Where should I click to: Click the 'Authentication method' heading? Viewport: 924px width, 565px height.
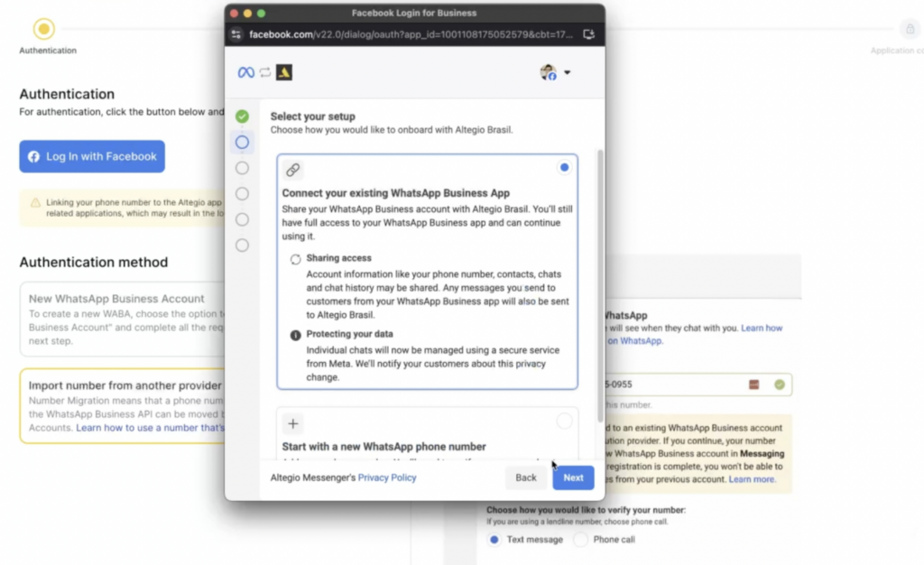(94, 262)
